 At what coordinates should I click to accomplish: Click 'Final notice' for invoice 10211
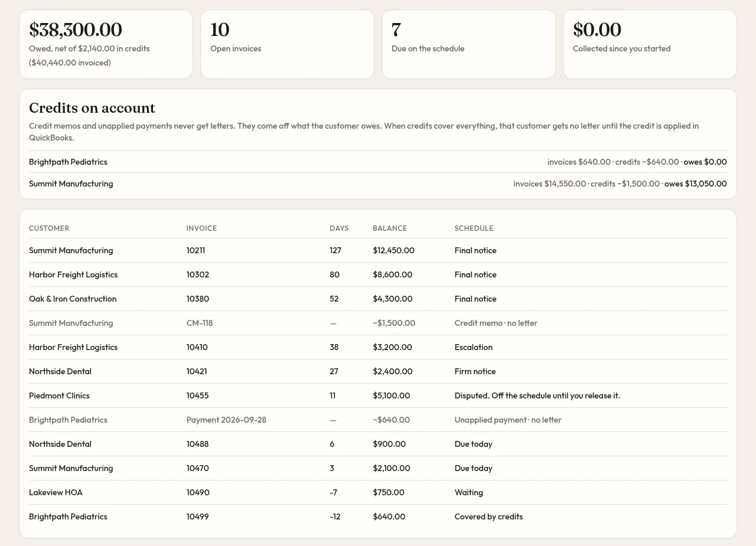(475, 250)
